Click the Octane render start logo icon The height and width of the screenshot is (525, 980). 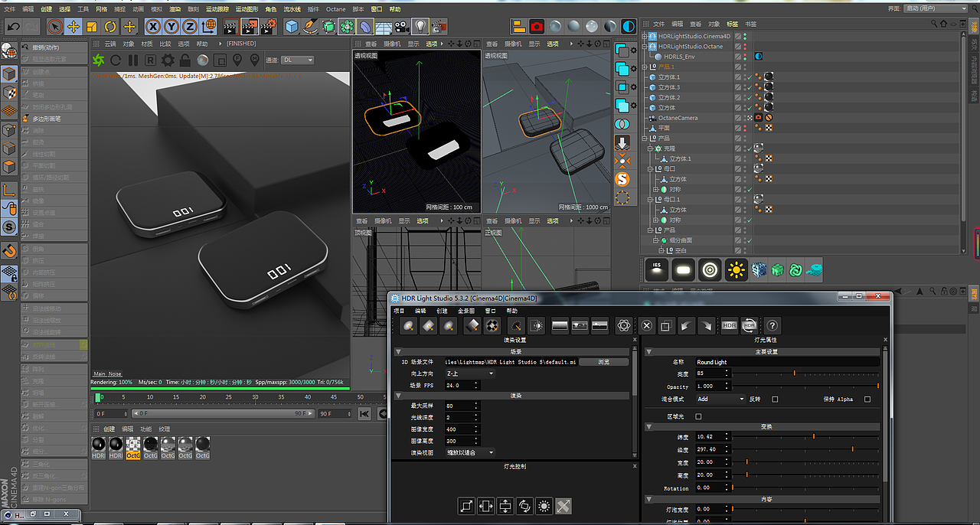98,60
